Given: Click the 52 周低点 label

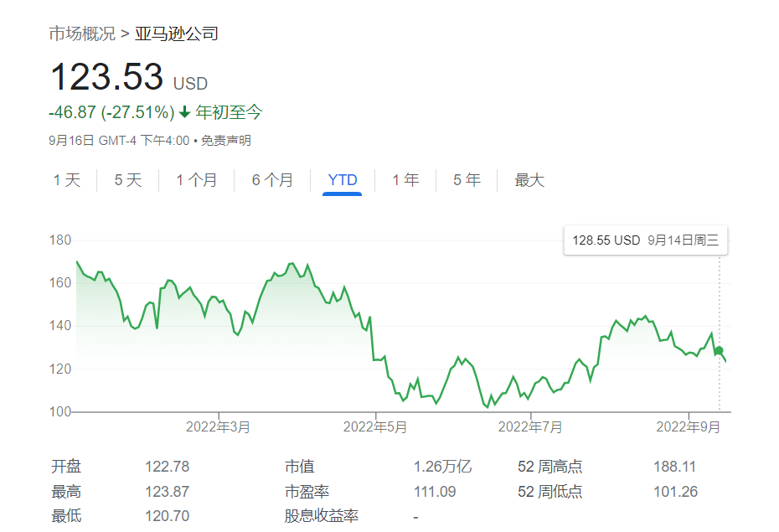Looking at the screenshot, I should tap(550, 492).
